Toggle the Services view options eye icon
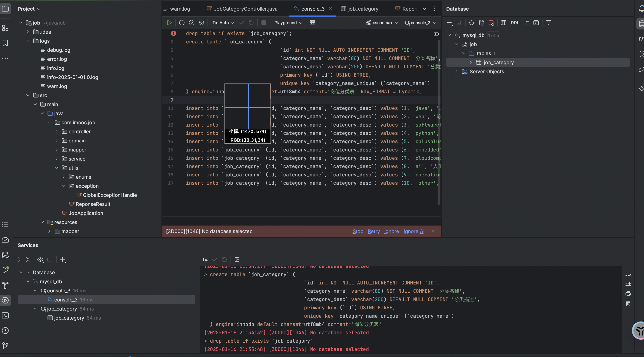This screenshot has height=357, width=644. 41,260
